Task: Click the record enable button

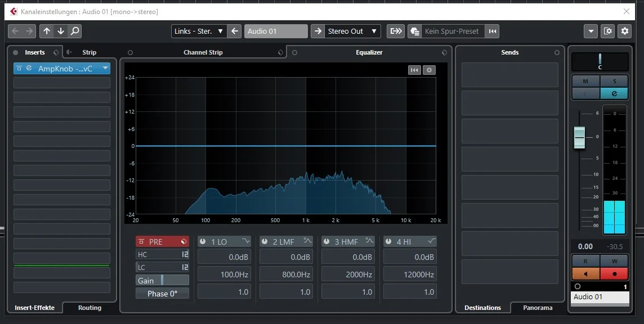Action: [x=614, y=273]
